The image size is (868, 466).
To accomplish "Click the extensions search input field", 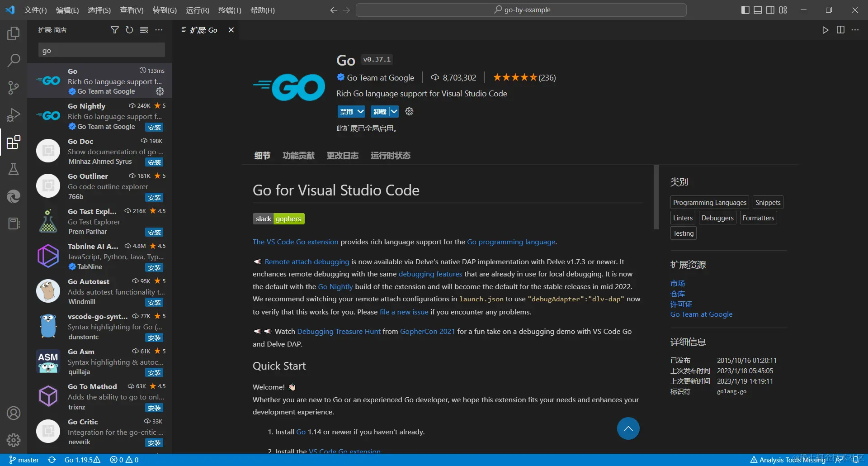I will (x=101, y=51).
